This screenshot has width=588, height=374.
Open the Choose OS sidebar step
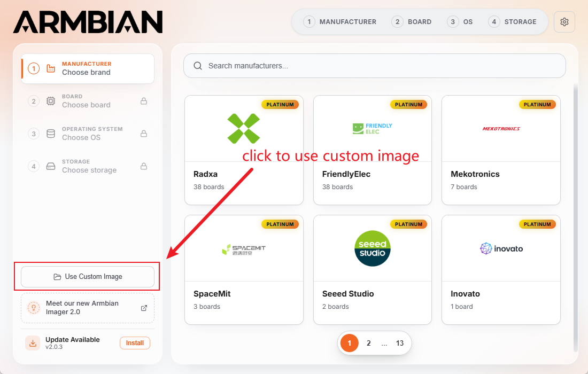click(x=88, y=134)
